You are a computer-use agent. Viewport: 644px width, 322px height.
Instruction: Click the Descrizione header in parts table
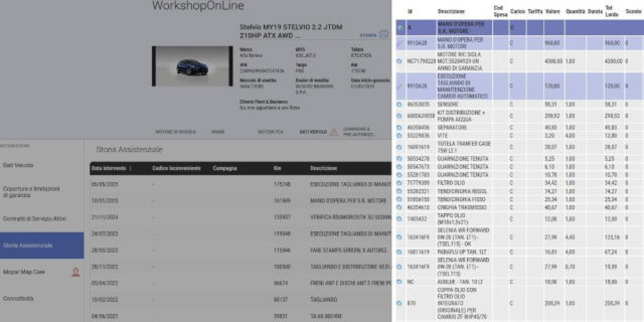(x=451, y=11)
